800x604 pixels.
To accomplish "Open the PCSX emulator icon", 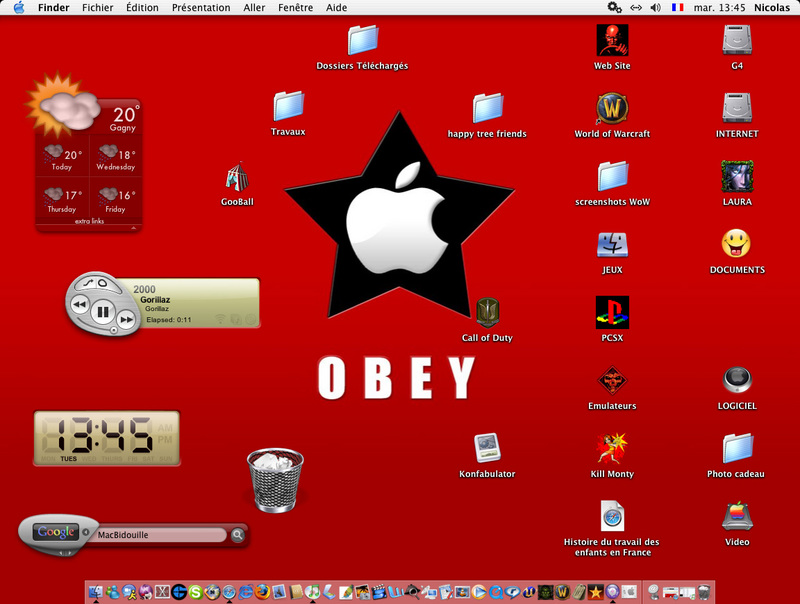I will [x=612, y=312].
